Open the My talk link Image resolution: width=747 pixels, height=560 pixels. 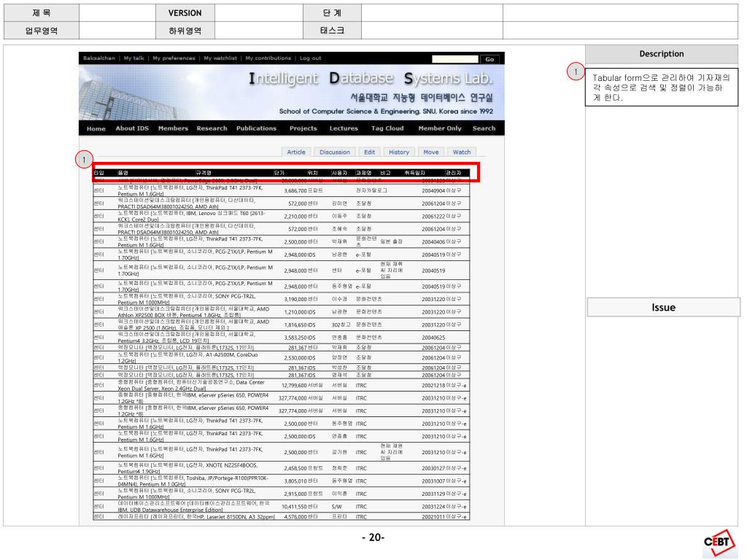pyautogui.click(x=134, y=58)
